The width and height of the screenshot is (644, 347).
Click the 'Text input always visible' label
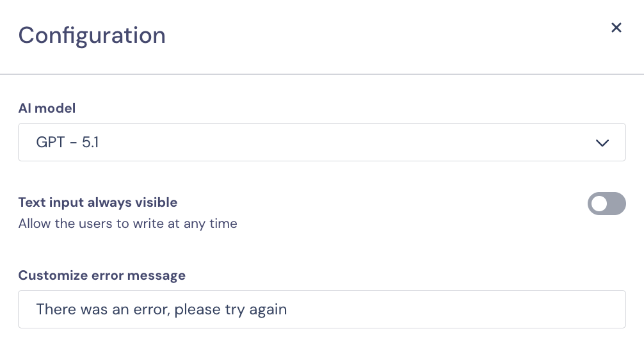(x=97, y=202)
